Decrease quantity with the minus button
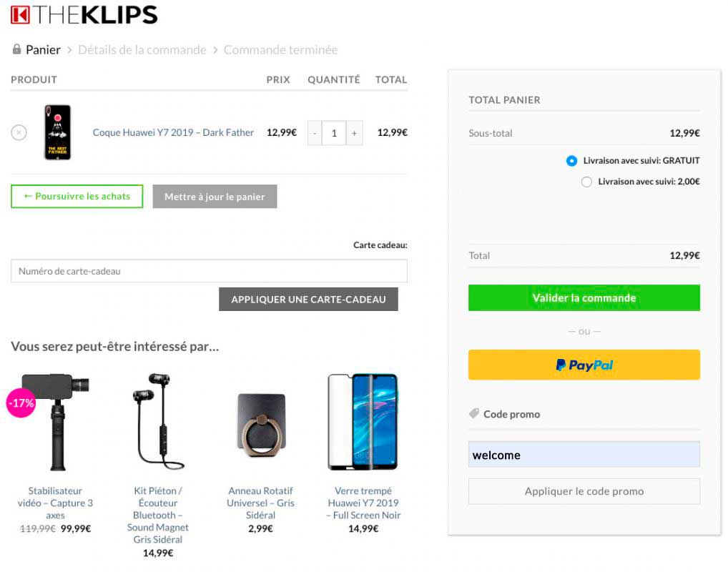The image size is (728, 572). (315, 133)
